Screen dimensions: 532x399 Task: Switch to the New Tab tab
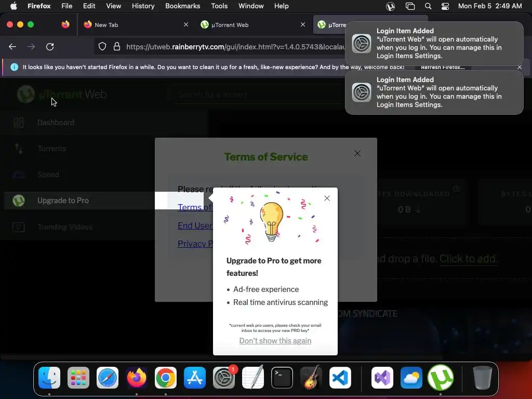click(136, 25)
